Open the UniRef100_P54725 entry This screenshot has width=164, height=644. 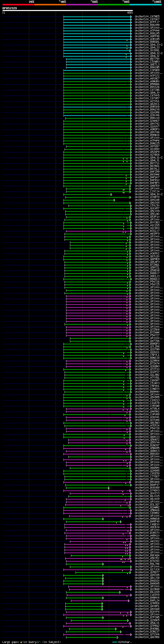[147, 285]
